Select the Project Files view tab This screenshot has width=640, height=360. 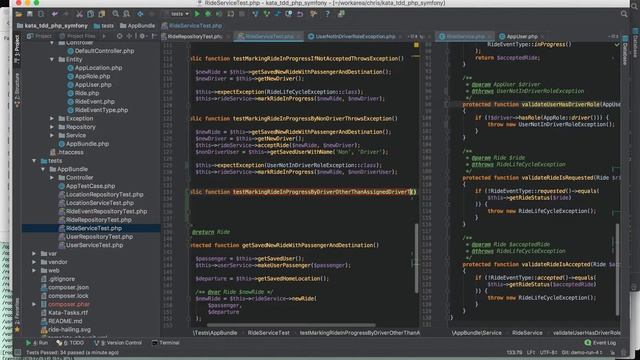[77, 36]
